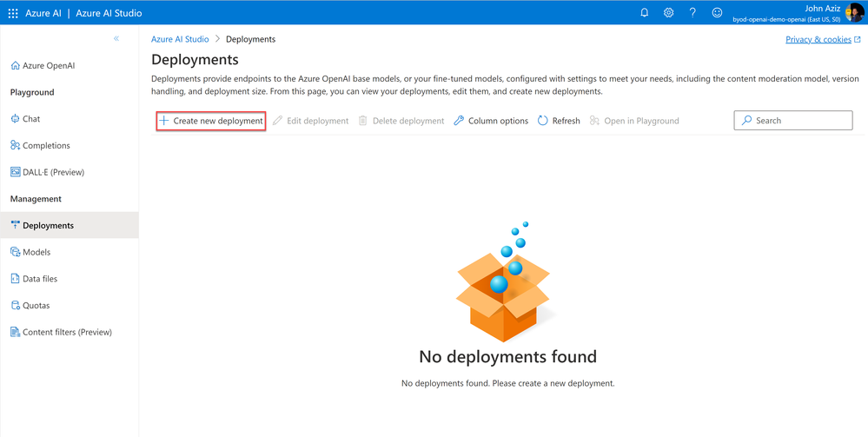Click the Quotas sidebar icon
The image size is (868, 437).
(x=15, y=305)
